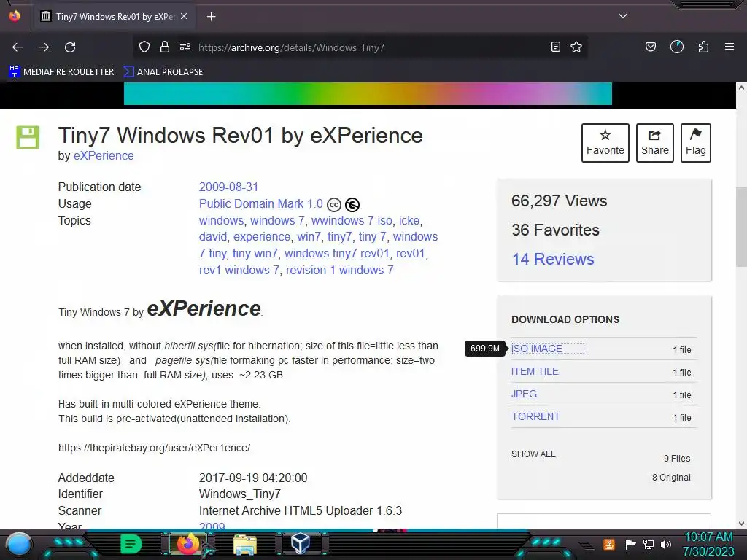Image resolution: width=747 pixels, height=560 pixels.
Task: Open the Action Center flag tray icon
Action: (630, 544)
